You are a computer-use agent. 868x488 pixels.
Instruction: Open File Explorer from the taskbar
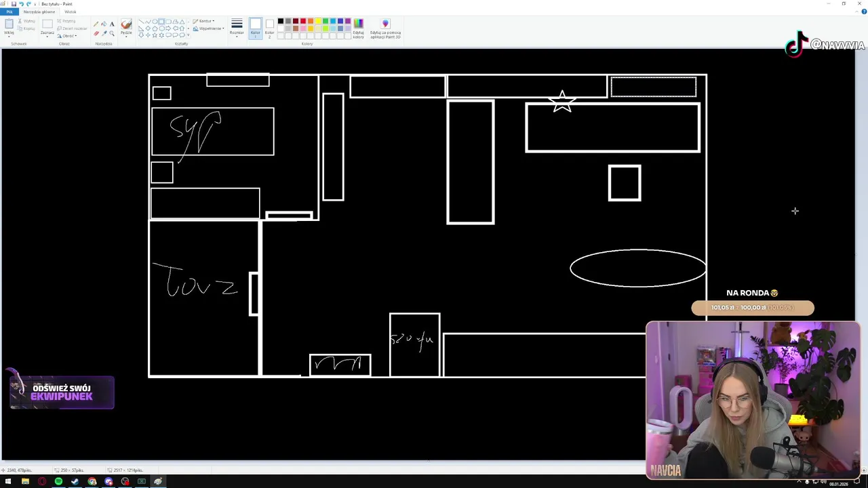coord(25,481)
